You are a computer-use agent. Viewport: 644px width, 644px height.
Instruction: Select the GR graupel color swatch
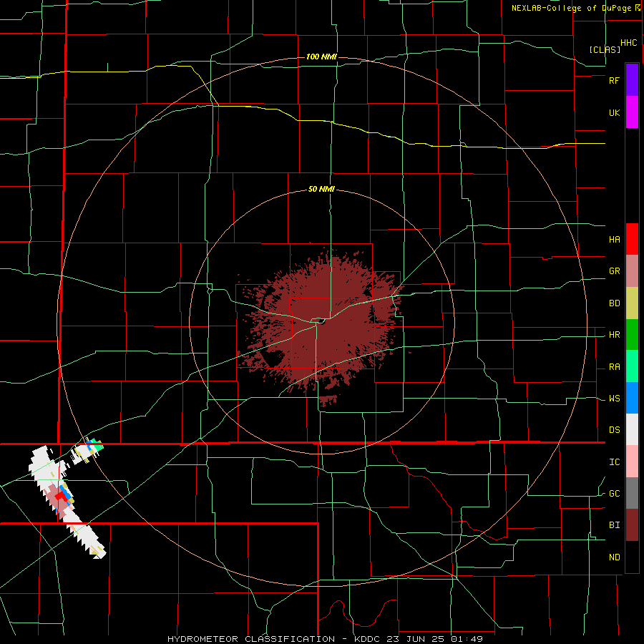[x=632, y=271]
